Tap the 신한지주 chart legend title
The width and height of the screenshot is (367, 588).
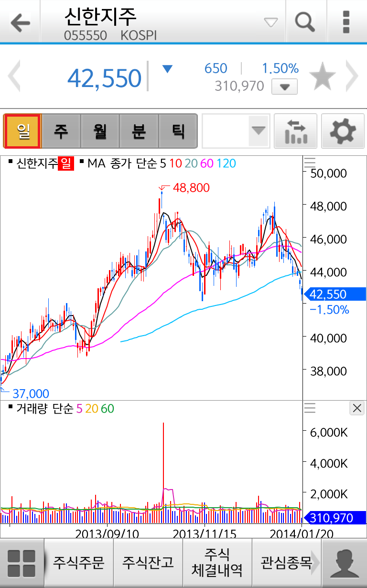pos(37,163)
